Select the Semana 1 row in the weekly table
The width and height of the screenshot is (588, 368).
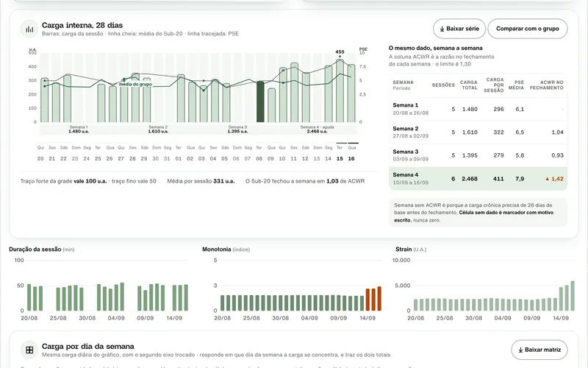(x=478, y=109)
